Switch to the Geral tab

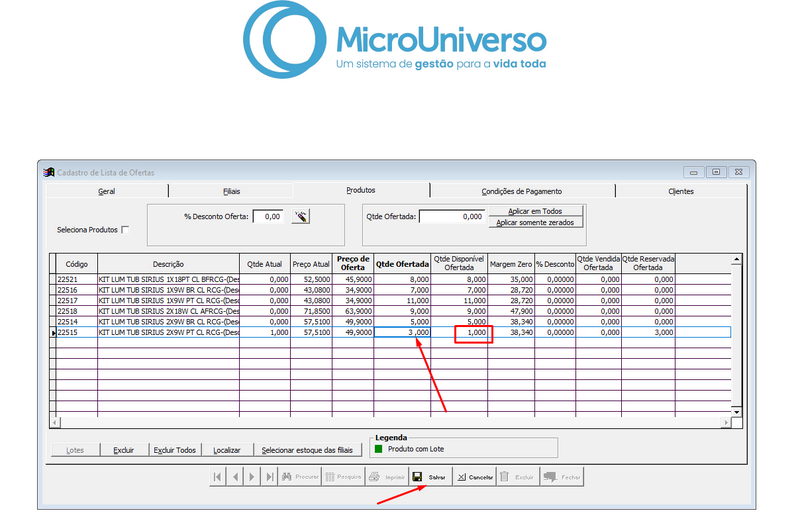[x=107, y=191]
